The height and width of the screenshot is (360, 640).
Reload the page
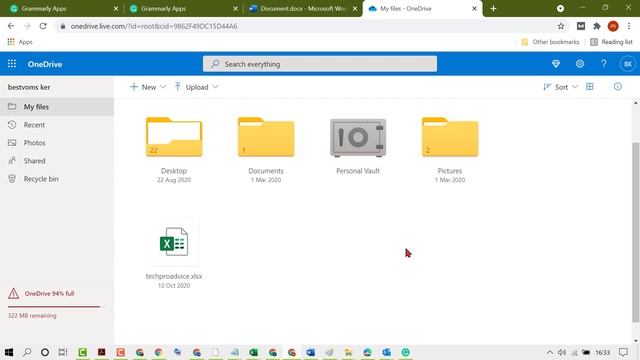coord(43,26)
